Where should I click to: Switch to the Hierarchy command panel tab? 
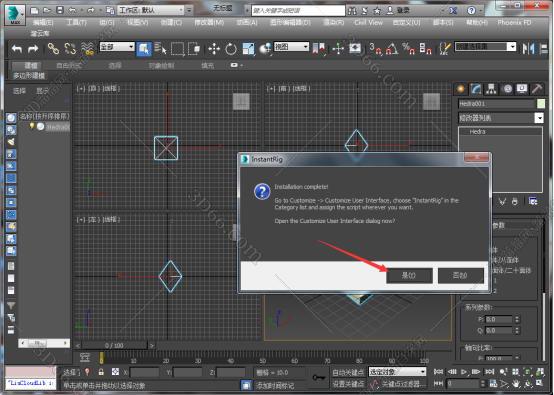tap(491, 89)
